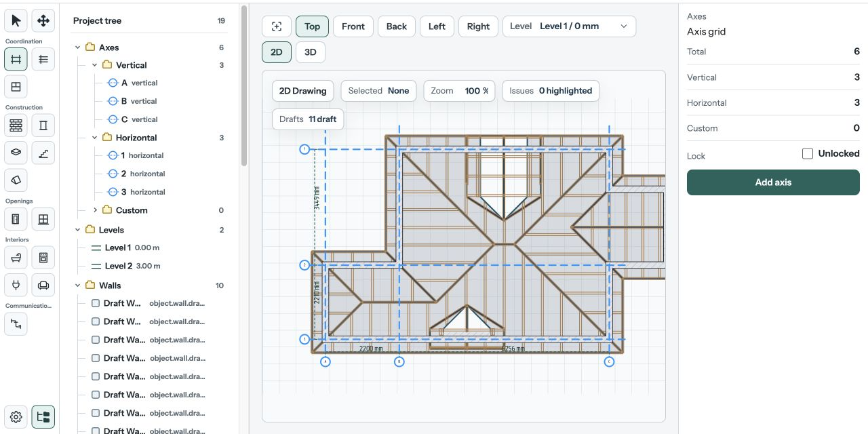Viewport: 868px width, 434px height.
Task: Select the bathtub plumbing fixture tool
Action: (x=16, y=258)
